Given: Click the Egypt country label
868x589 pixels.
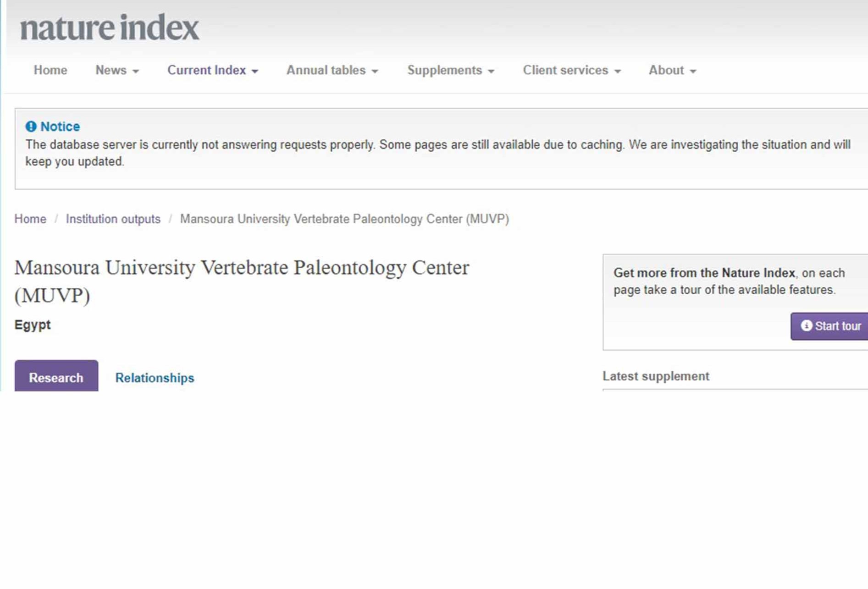Looking at the screenshot, I should [33, 325].
